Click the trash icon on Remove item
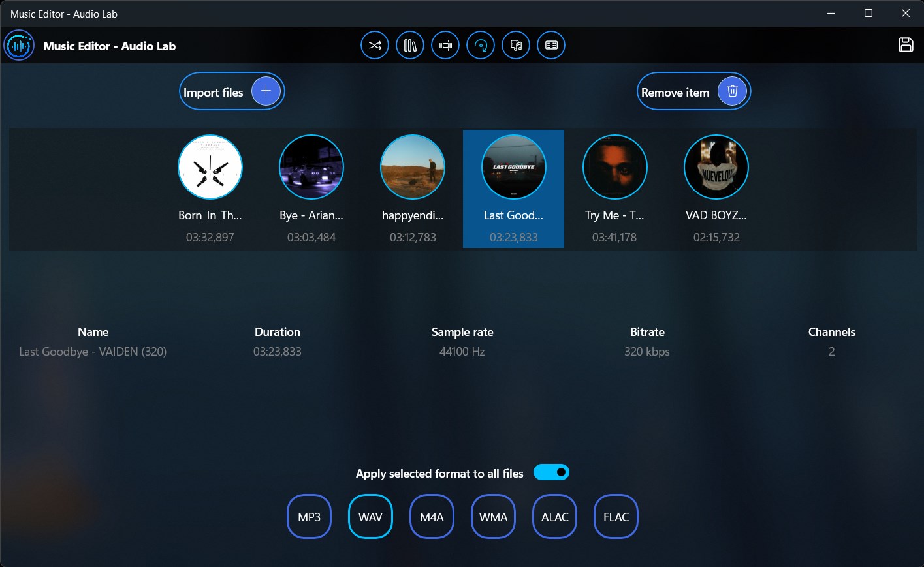924x567 pixels. (x=732, y=91)
